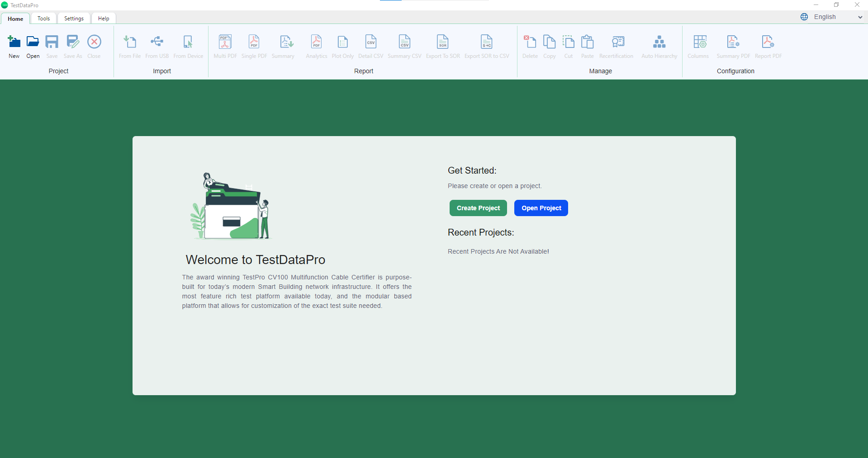
Task: Minimize the TestDataPro window
Action: click(x=816, y=5)
